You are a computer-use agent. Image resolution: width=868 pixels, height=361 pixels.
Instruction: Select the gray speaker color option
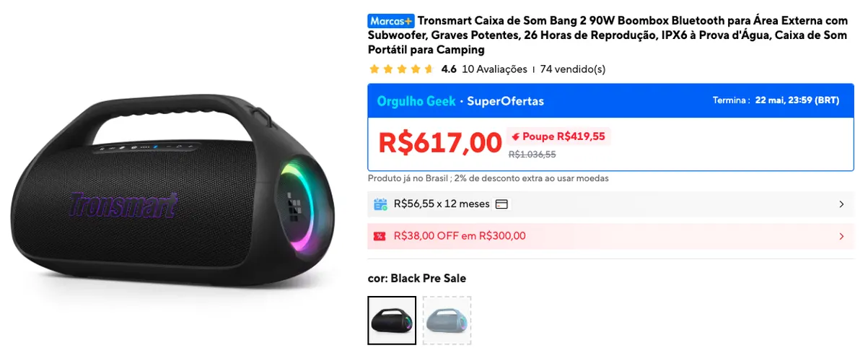point(447,321)
